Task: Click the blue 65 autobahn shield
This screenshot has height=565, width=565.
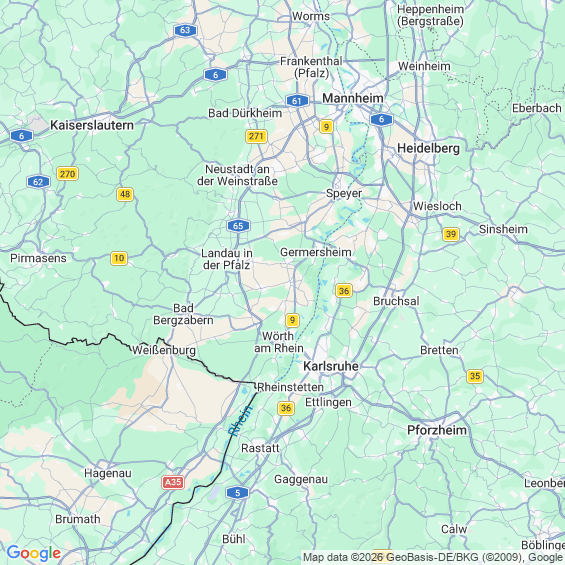Action: 238,226
